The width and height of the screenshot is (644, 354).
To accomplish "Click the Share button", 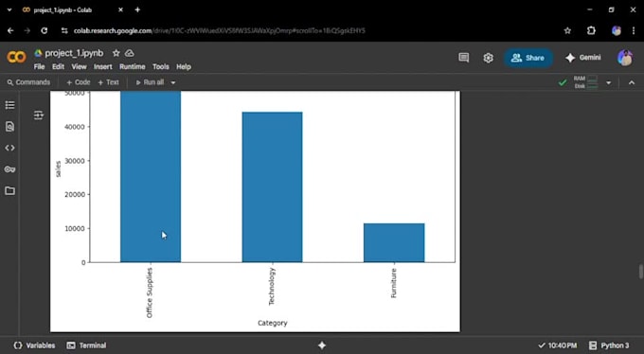I will tap(528, 58).
